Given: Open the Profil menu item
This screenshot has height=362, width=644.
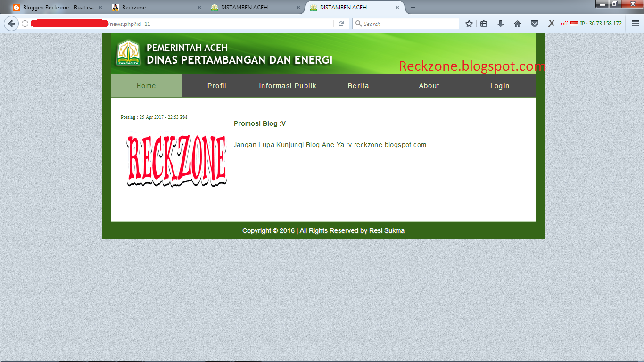Looking at the screenshot, I should click(x=217, y=86).
